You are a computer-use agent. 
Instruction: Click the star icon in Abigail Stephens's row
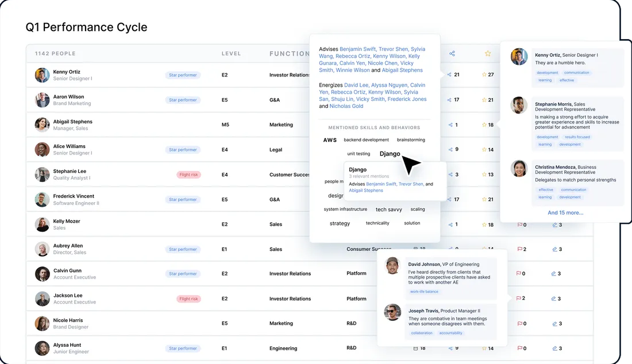click(x=484, y=125)
